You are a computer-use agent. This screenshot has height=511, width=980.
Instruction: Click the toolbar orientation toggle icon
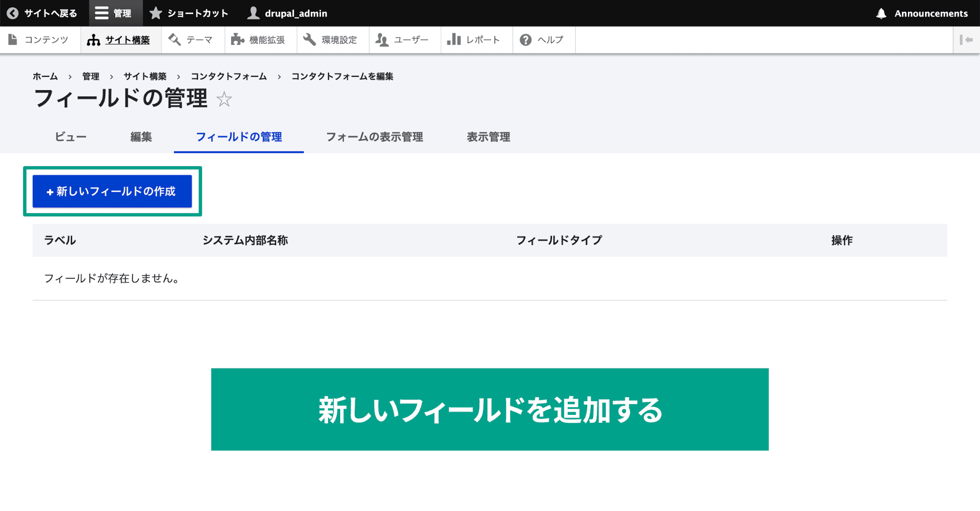pyautogui.click(x=966, y=40)
